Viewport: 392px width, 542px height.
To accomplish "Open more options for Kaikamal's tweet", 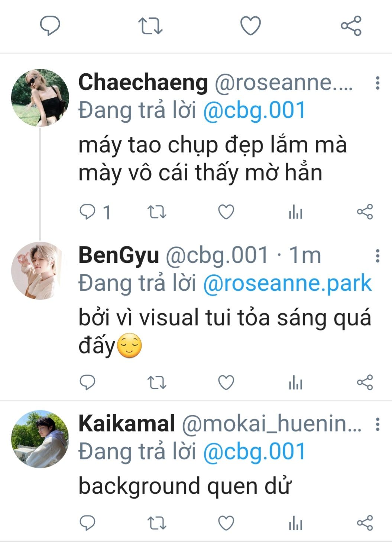I will pyautogui.click(x=378, y=424).
